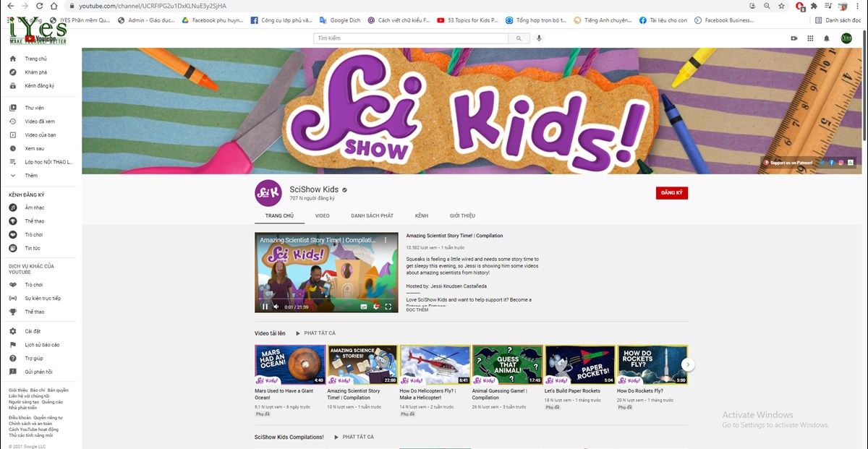Click the Chính sách và an toàn footer link
This screenshot has height=449, width=868.
pos(30,423)
